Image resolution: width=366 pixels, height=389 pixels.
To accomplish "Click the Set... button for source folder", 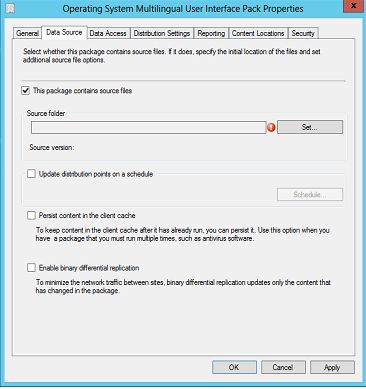I will [x=310, y=127].
